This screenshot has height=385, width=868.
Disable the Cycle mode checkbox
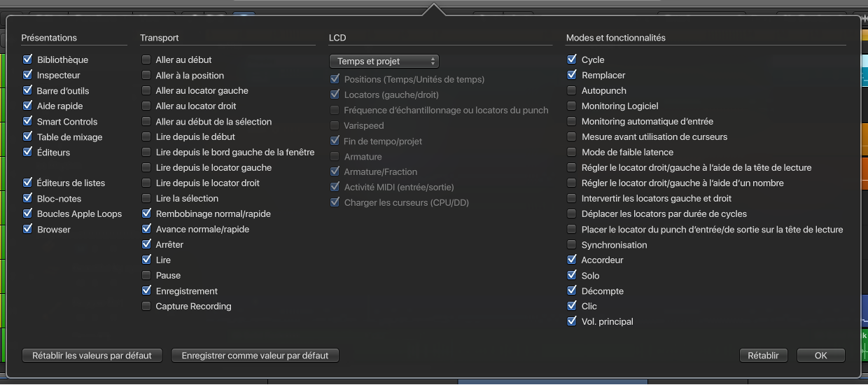[572, 60]
